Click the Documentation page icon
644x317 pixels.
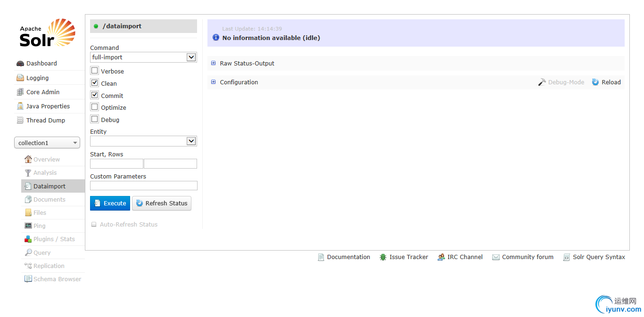tap(321, 257)
